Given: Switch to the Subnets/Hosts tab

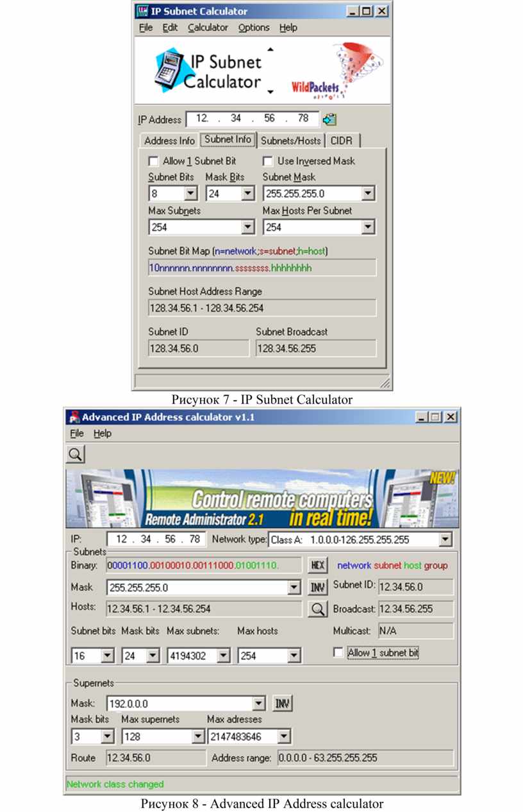Looking at the screenshot, I should [290, 140].
